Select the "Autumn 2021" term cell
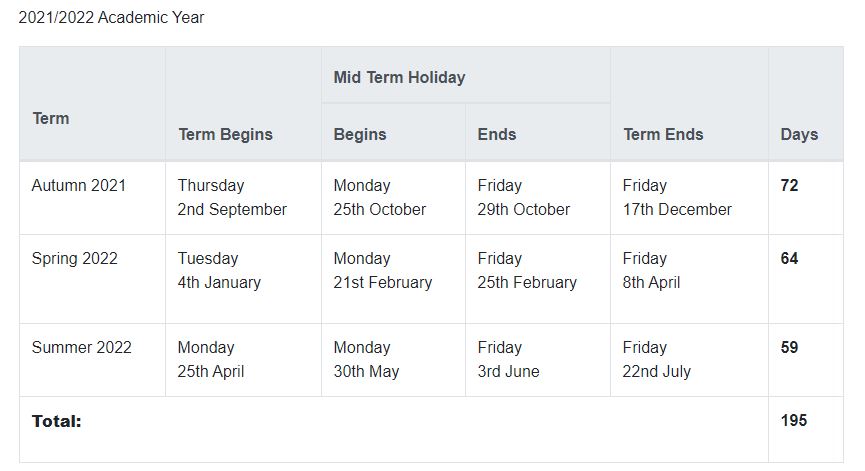 pos(79,185)
